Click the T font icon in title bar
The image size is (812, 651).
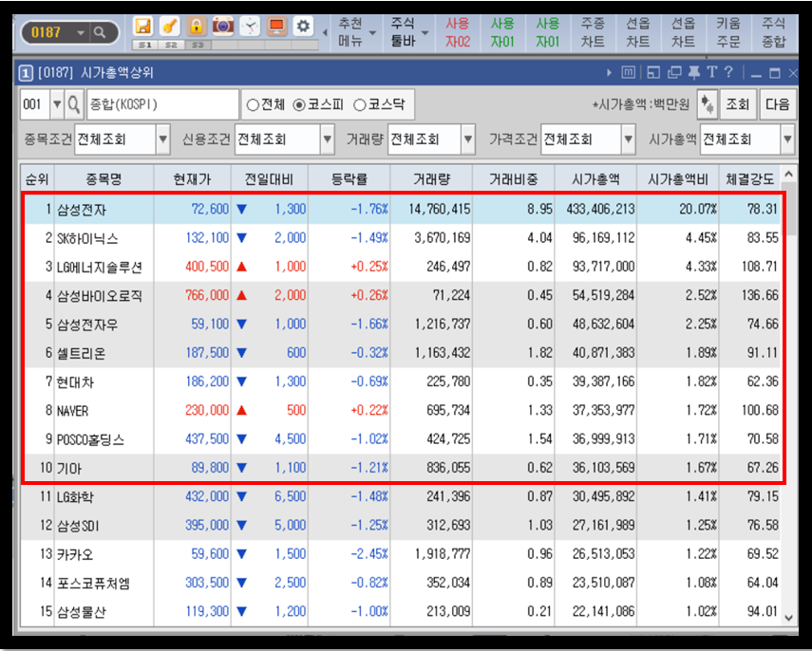711,72
